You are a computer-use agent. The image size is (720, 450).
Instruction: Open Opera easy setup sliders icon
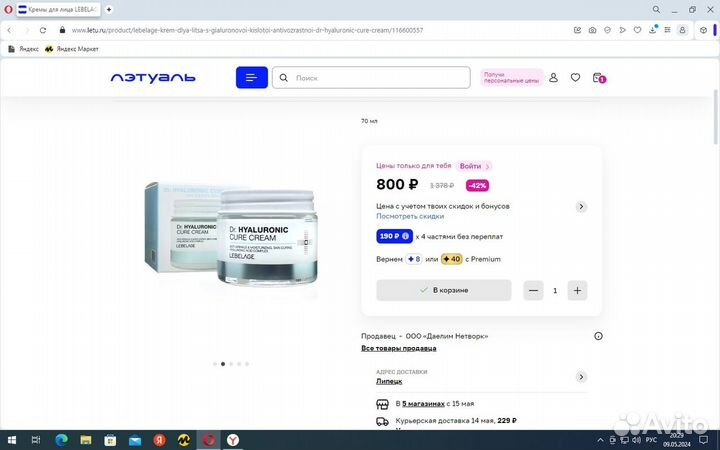668,30
